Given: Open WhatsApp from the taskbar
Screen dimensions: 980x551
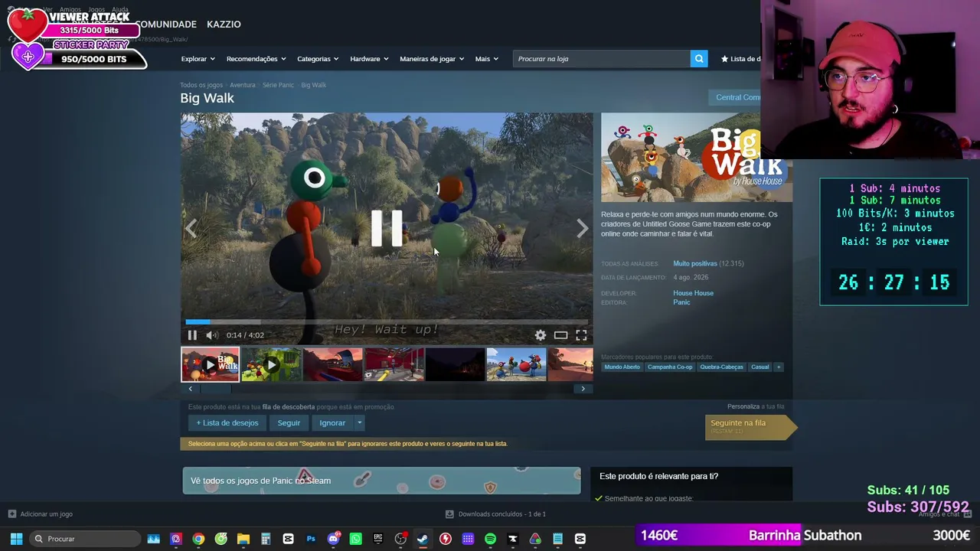Looking at the screenshot, I should (355, 539).
